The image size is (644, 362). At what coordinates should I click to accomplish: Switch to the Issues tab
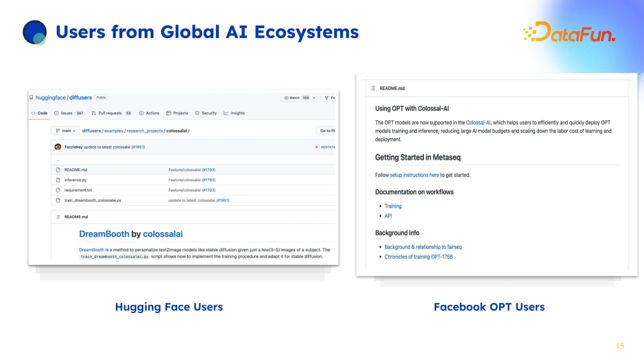pos(69,113)
